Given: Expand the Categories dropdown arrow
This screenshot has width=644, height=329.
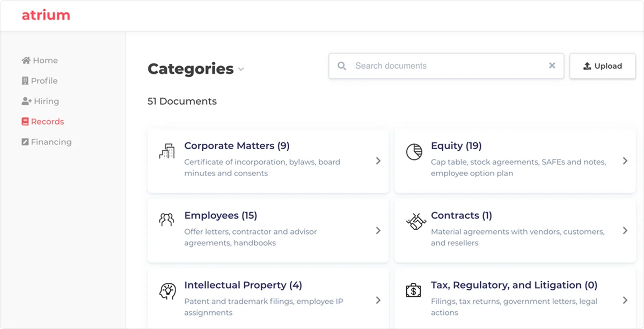Looking at the screenshot, I should [x=241, y=69].
